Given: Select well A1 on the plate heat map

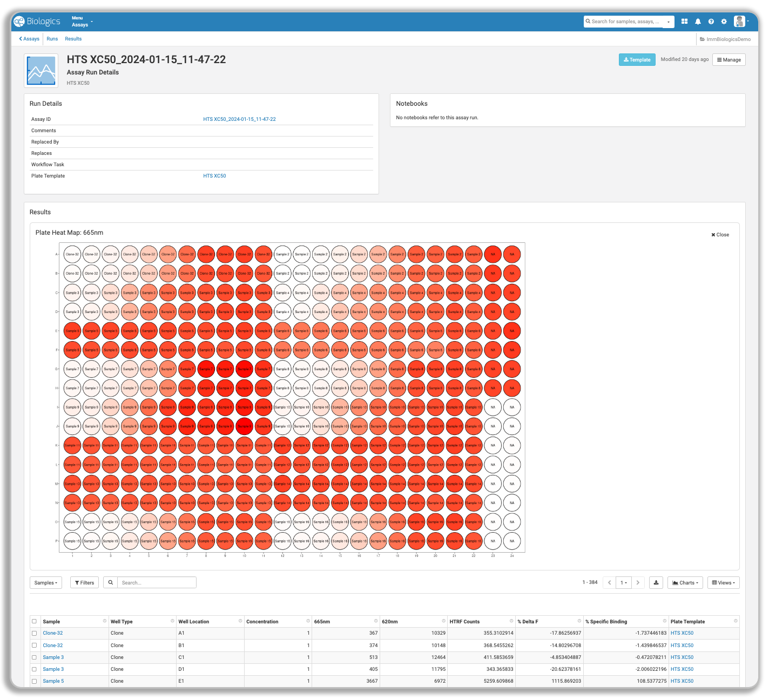Looking at the screenshot, I should pos(72,254).
